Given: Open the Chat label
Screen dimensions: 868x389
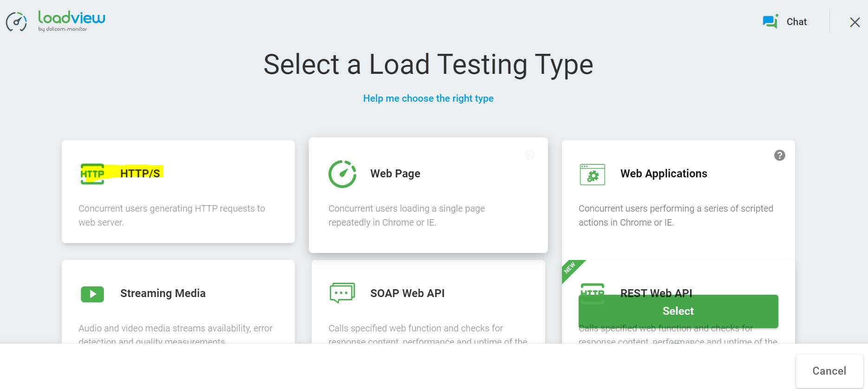Looking at the screenshot, I should pyautogui.click(x=796, y=22).
